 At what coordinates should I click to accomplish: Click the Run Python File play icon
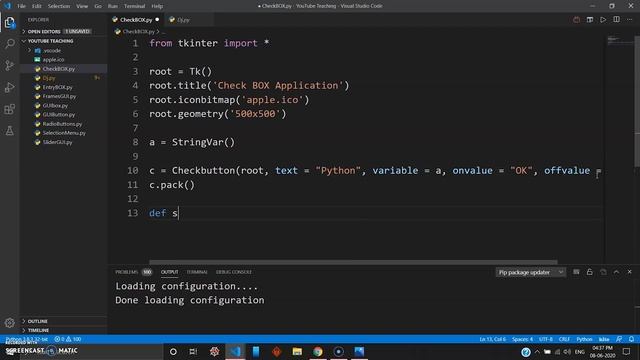(x=603, y=20)
